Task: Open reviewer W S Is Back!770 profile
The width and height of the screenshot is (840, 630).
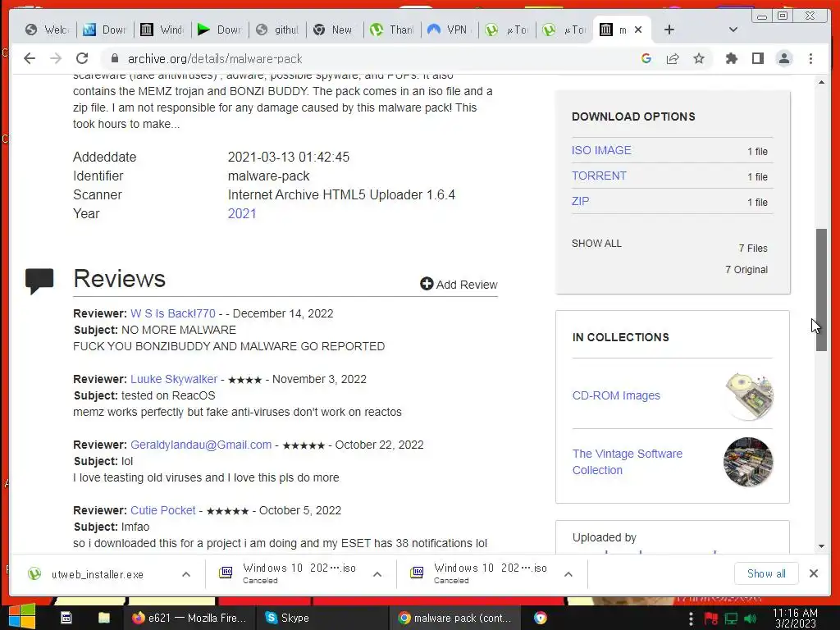Action: [173, 313]
